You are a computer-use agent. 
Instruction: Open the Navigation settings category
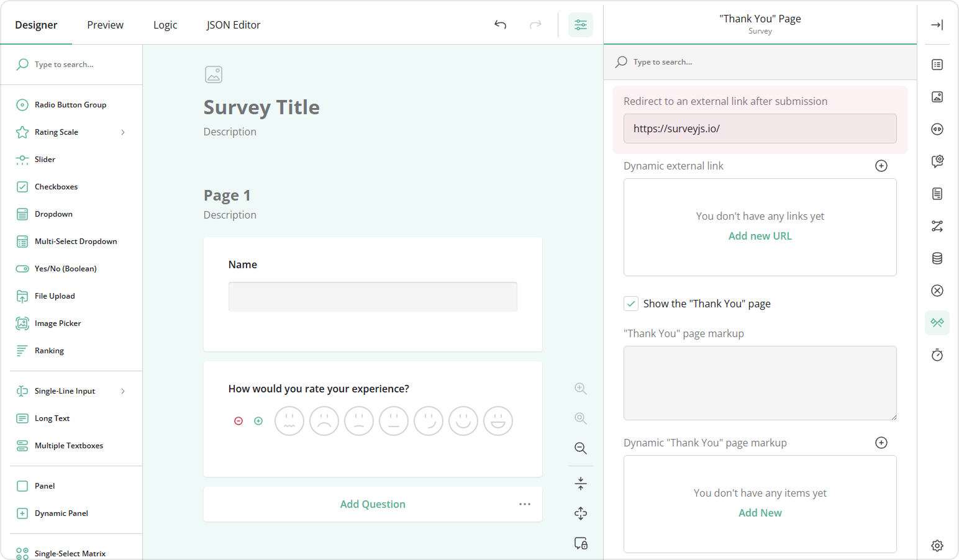[x=937, y=129]
